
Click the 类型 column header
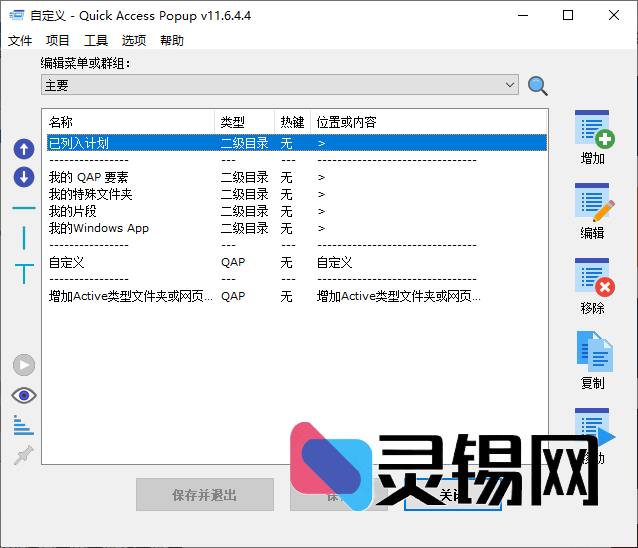point(245,122)
